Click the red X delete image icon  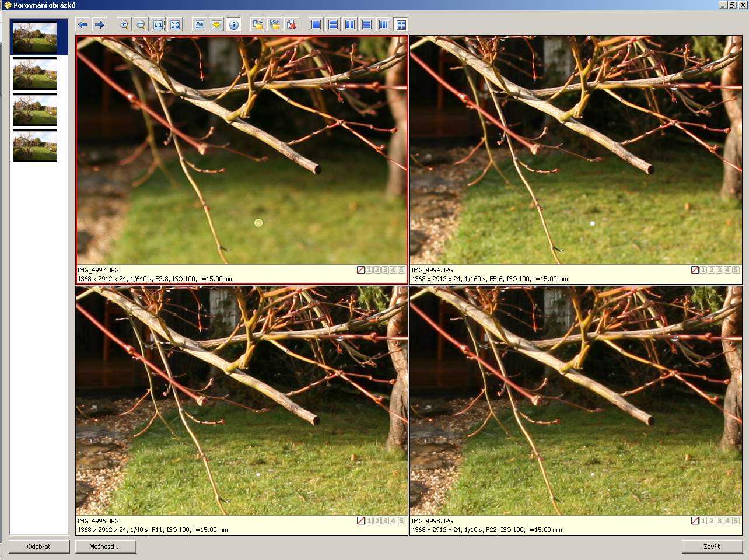click(x=292, y=24)
